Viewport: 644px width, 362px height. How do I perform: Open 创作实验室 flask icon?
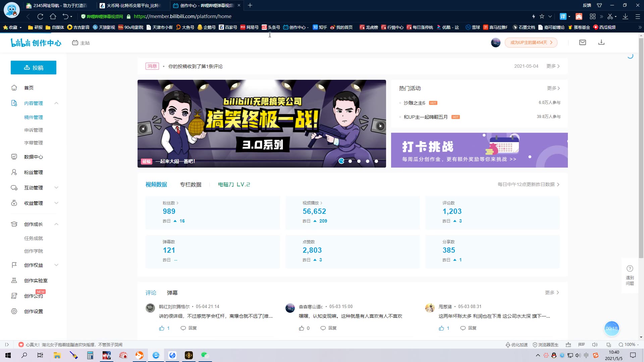click(14, 281)
